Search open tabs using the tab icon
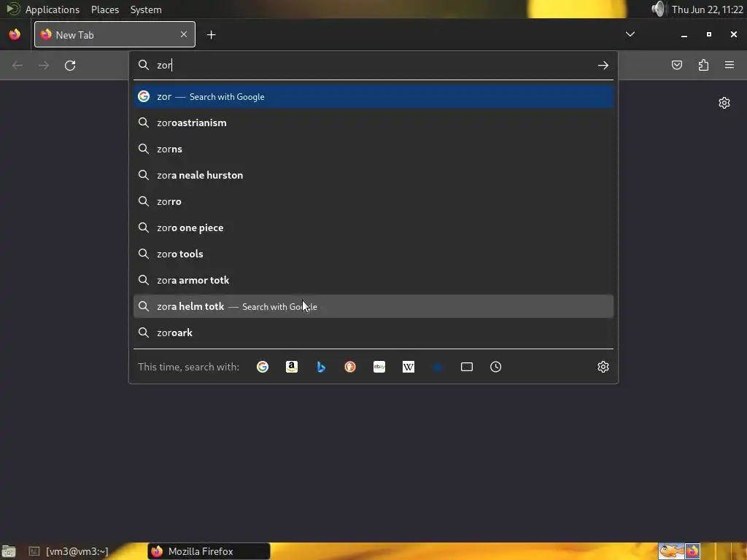The width and height of the screenshot is (747, 560). pos(467,367)
